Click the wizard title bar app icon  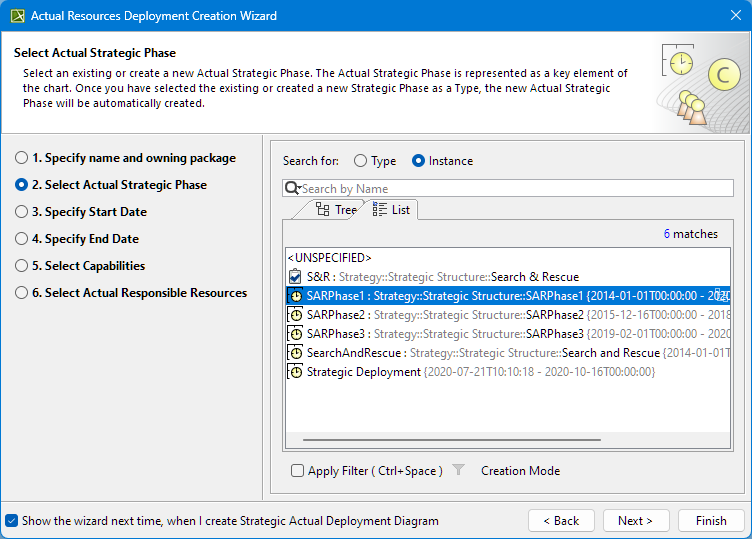point(16,16)
